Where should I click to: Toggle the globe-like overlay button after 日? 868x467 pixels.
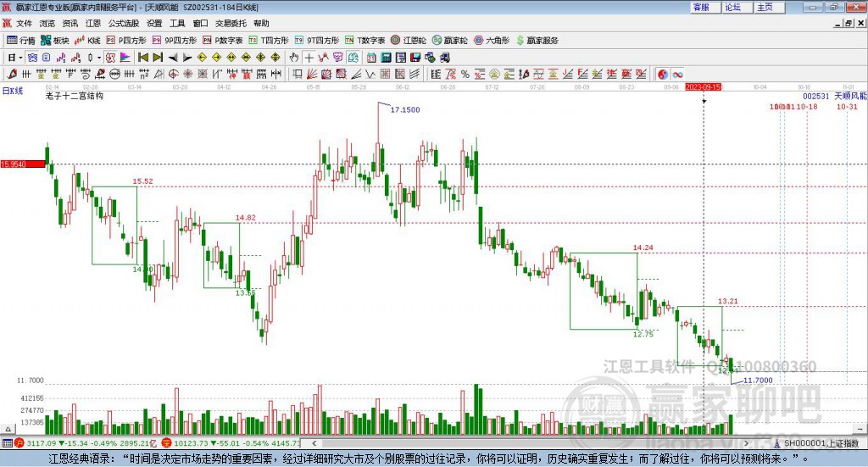(32, 58)
